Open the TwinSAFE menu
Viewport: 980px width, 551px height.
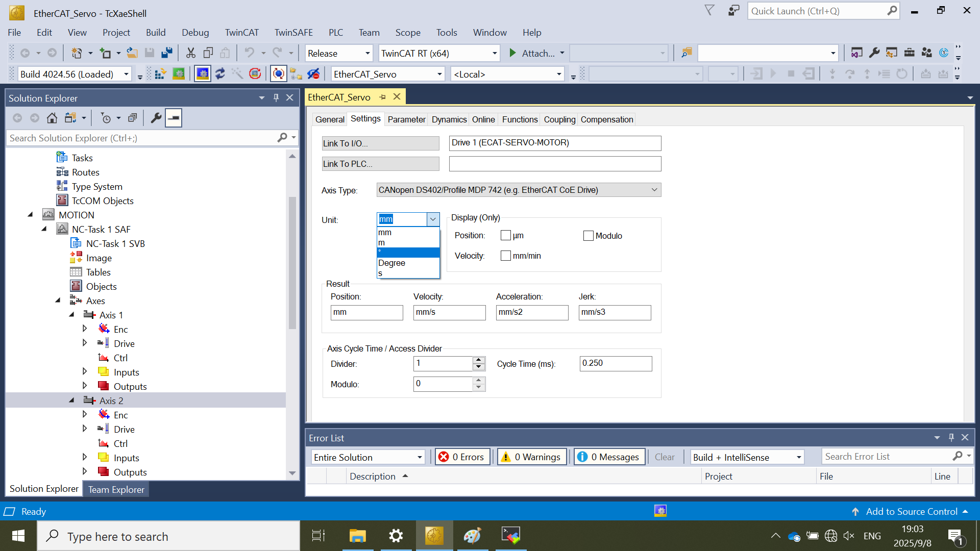coord(293,33)
